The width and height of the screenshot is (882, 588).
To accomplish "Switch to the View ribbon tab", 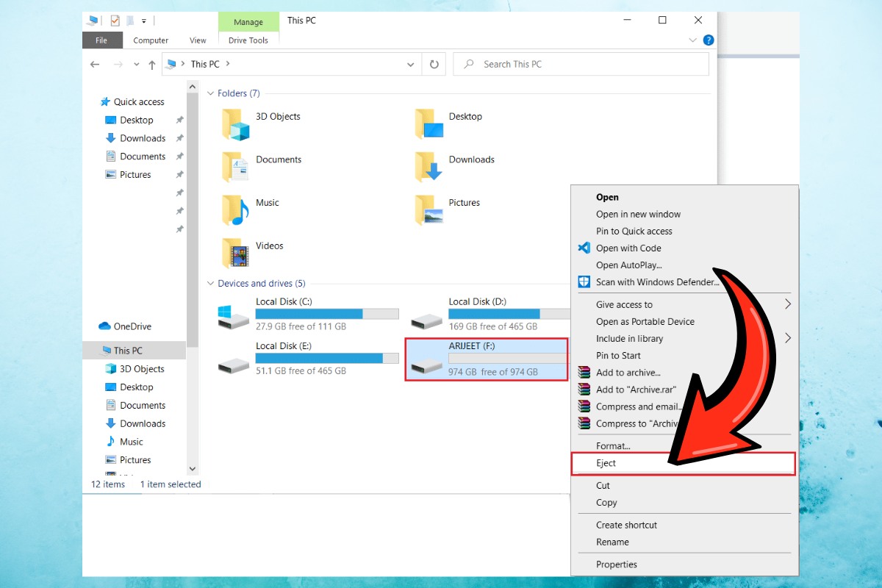I will 198,40.
